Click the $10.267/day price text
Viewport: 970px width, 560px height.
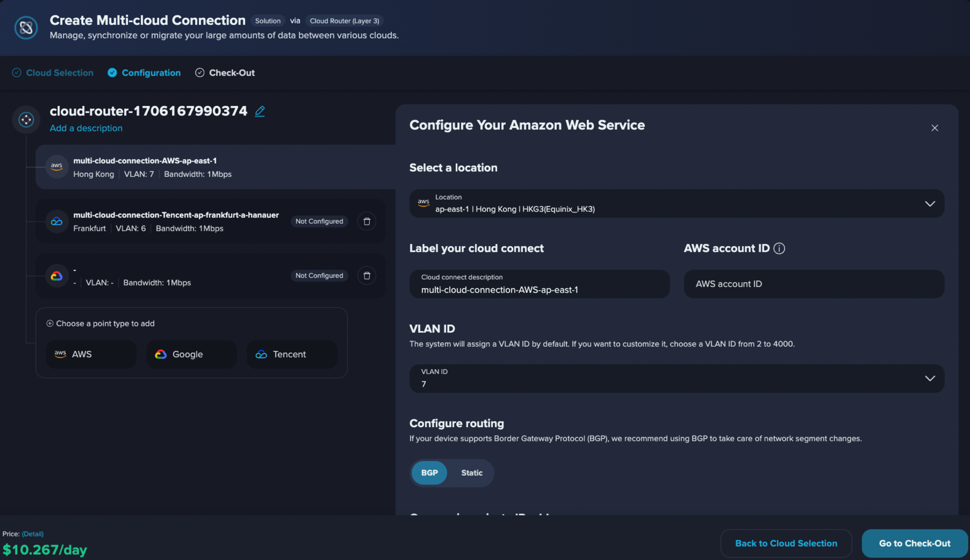pos(45,550)
